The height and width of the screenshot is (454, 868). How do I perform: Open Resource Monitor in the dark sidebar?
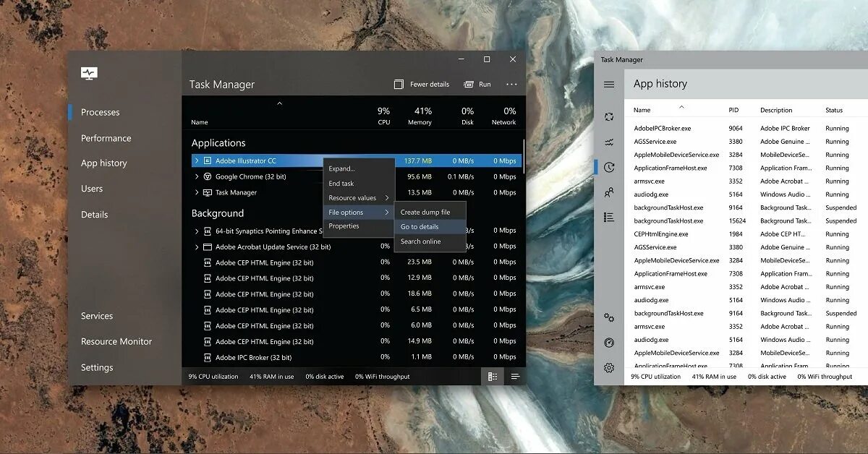tap(116, 341)
